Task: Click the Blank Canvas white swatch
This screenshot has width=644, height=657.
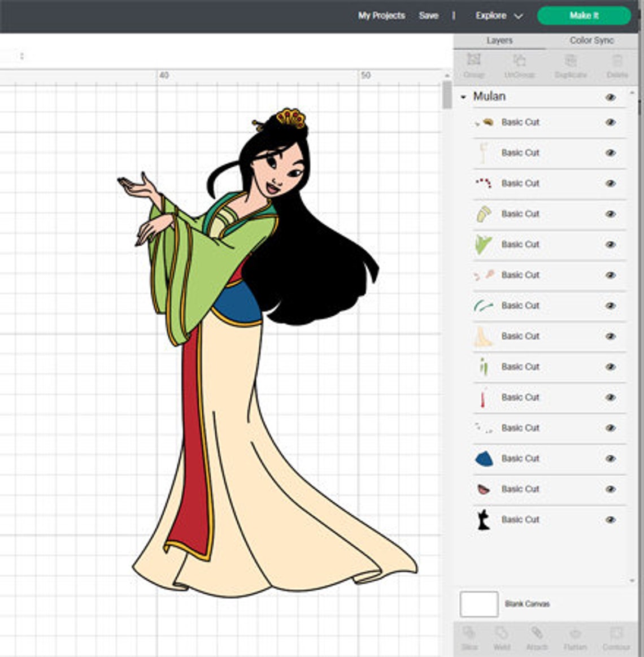Action: 478,603
